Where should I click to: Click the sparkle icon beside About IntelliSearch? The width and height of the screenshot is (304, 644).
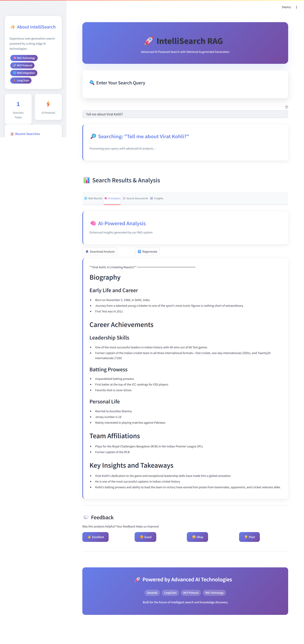pos(13,27)
